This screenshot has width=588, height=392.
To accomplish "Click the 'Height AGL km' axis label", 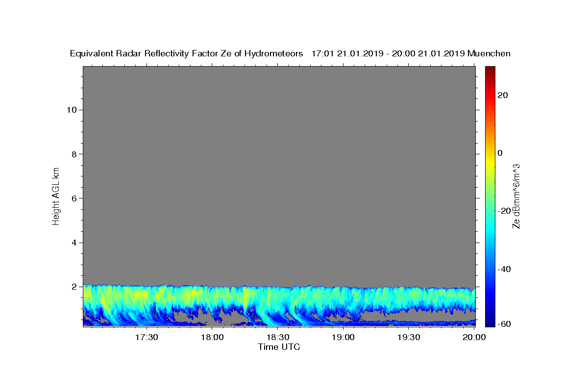I will pos(56,196).
